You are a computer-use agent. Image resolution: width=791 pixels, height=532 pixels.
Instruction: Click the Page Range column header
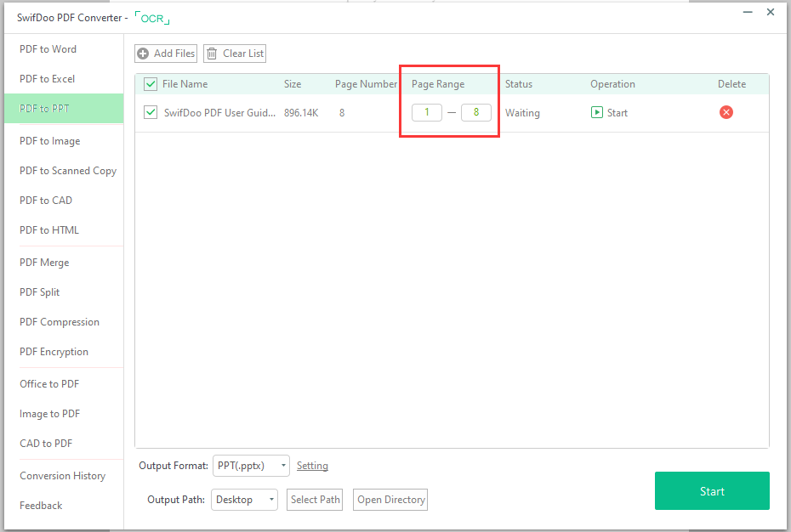click(x=438, y=84)
